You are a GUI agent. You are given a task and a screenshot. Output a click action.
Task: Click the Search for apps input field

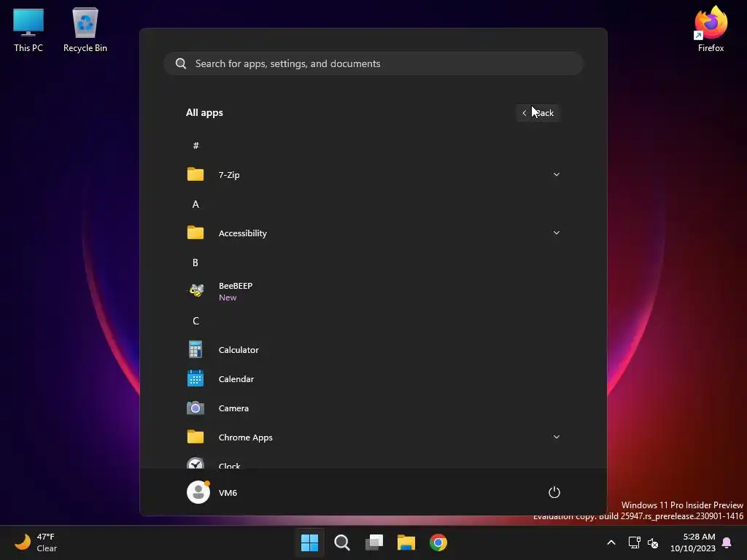(x=373, y=63)
